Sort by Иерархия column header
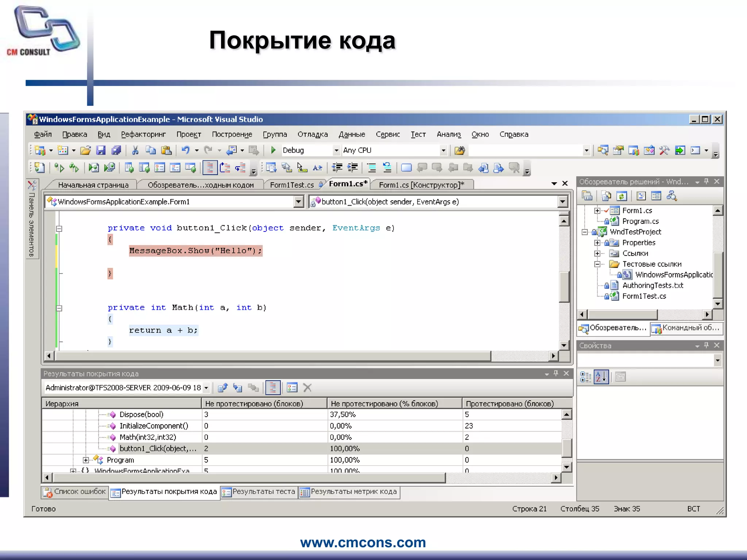The height and width of the screenshot is (560, 747). pyautogui.click(x=122, y=404)
